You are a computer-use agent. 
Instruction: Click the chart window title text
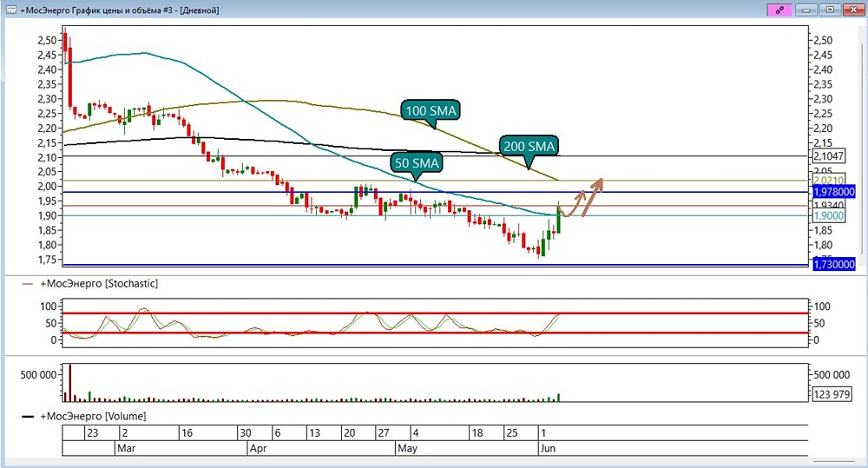click(120, 10)
